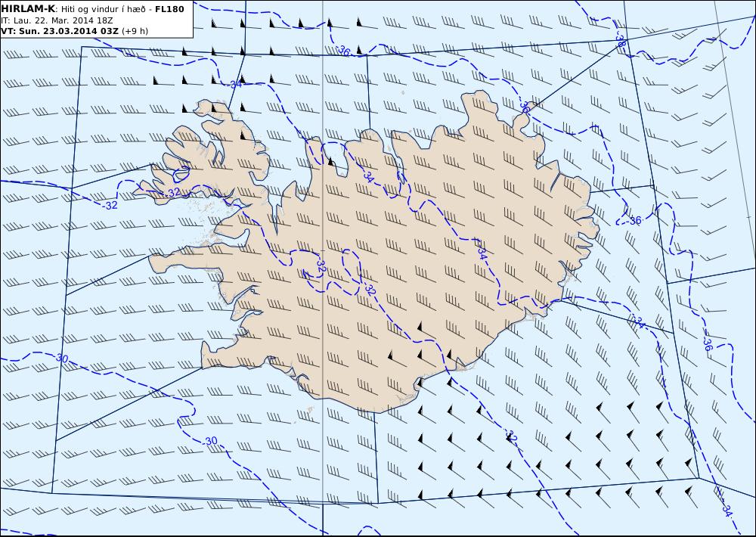
Task: Select the 'IT: Lau. 22. Mar. 2014 18Z' line
Action: point(57,20)
